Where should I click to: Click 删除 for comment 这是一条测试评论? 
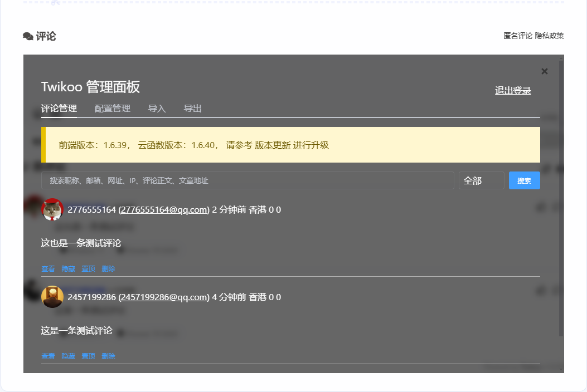(108, 356)
